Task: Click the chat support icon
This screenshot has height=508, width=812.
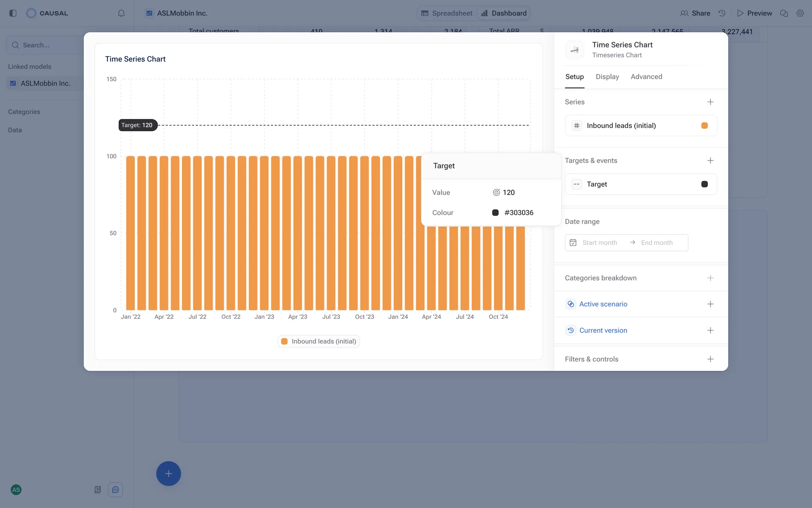Action: pyautogui.click(x=115, y=490)
